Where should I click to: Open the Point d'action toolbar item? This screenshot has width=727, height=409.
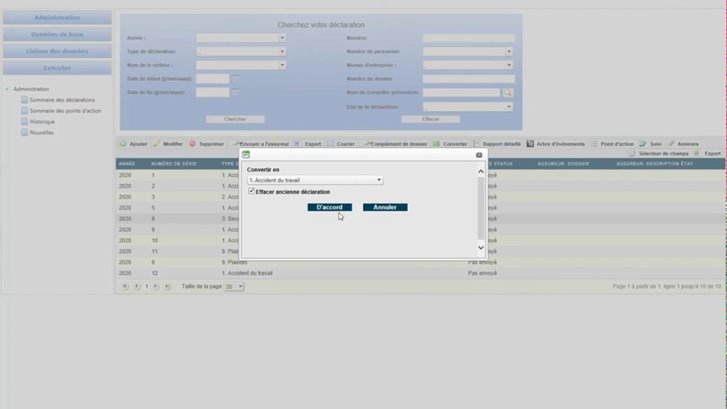tap(594, 144)
